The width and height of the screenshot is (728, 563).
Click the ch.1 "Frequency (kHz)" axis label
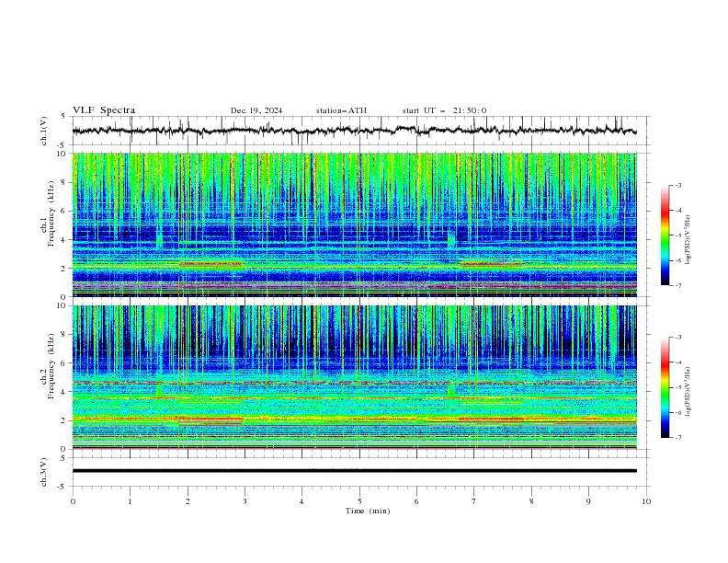[51, 214]
